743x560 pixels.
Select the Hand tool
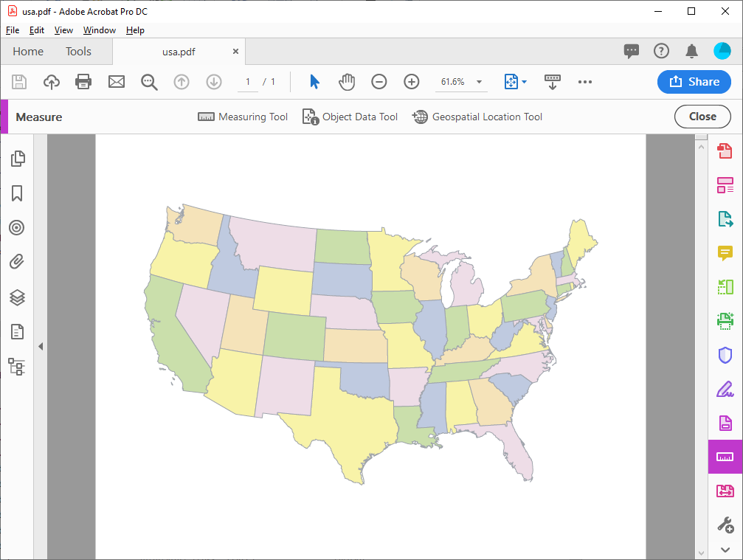pos(345,82)
